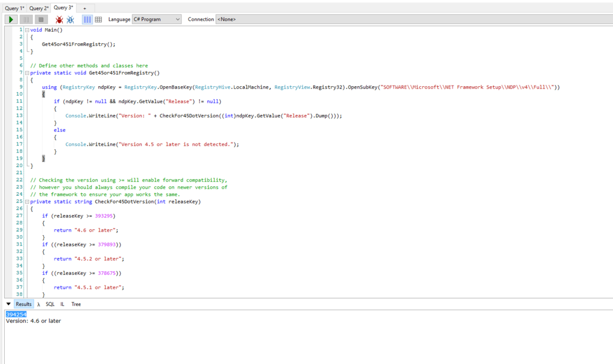Select the Data Grid results view icon
Screen dimensions: 613x364
(98, 19)
